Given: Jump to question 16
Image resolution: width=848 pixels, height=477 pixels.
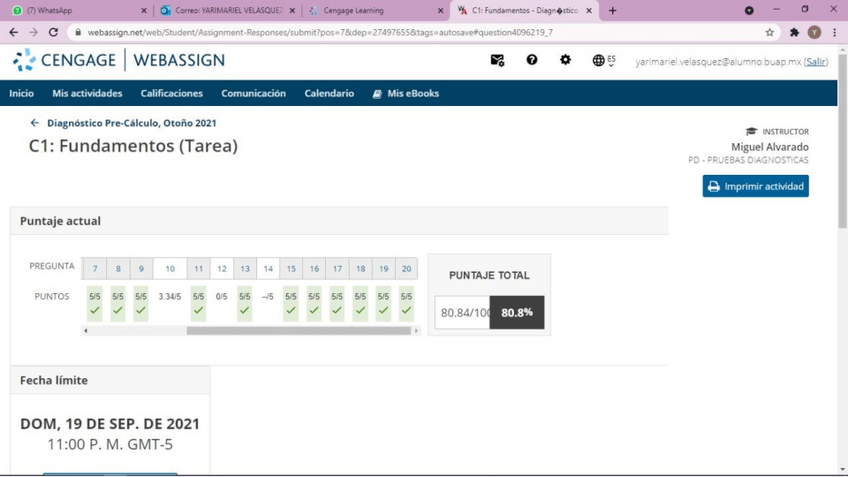Looking at the screenshot, I should [x=314, y=269].
